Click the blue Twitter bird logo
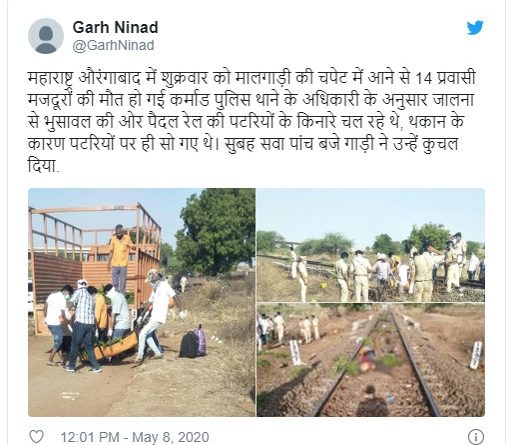 (475, 28)
